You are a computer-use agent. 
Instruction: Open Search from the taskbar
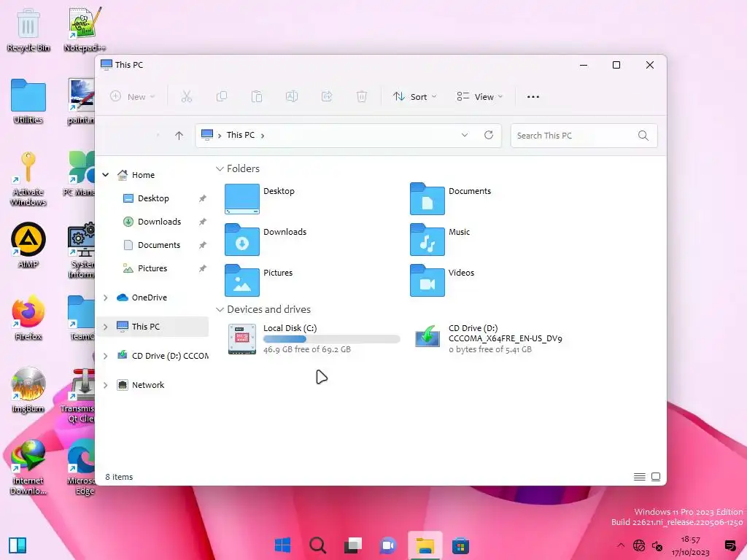point(318,545)
